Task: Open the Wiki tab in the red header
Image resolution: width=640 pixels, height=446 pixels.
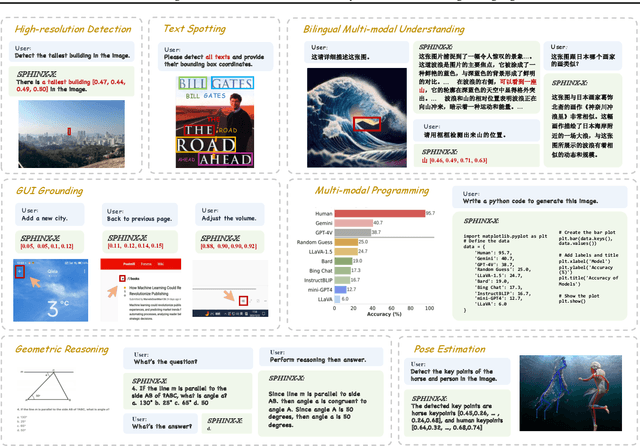Action: (160, 265)
